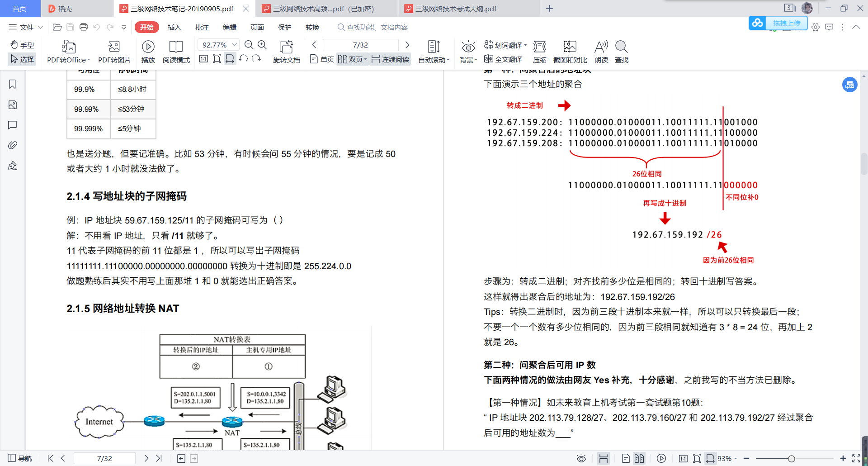Click the Rotate Document (旋转文档) tool

(287, 52)
